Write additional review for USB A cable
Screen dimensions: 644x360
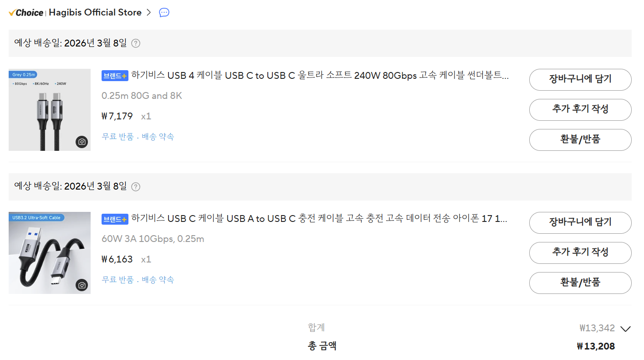pos(580,252)
